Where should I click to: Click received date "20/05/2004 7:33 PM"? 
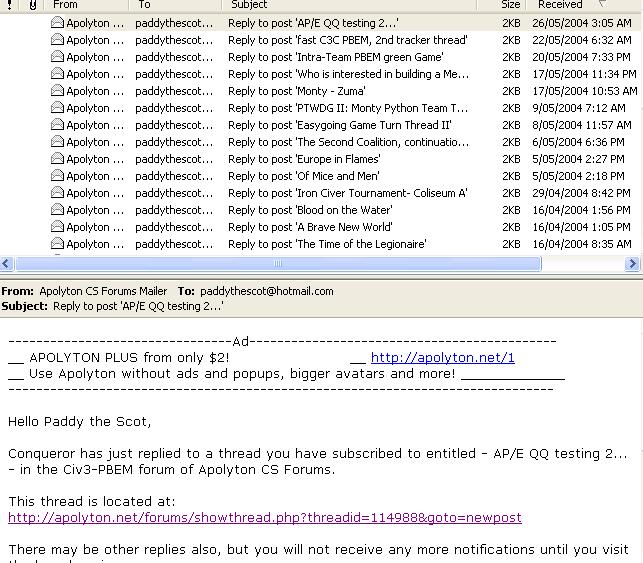pyautogui.click(x=581, y=57)
